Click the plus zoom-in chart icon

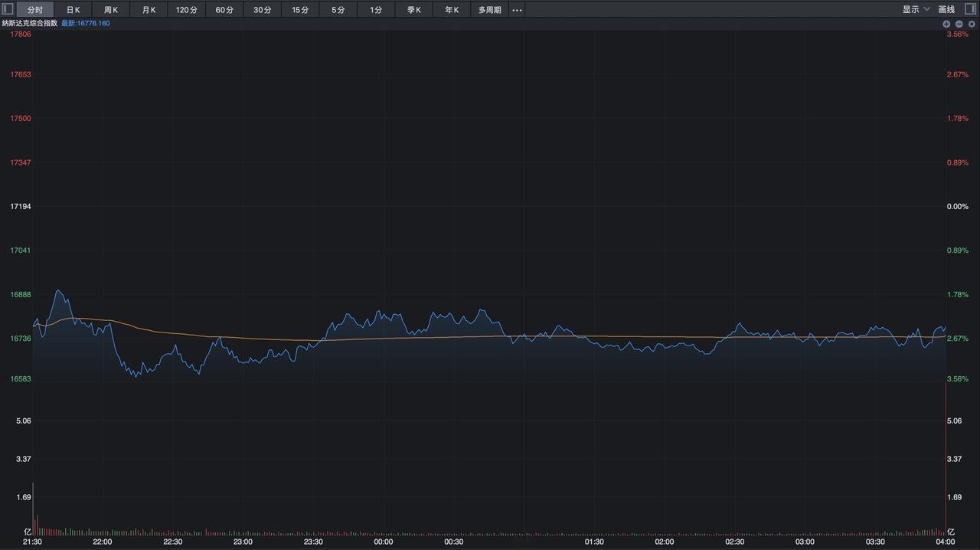click(946, 25)
